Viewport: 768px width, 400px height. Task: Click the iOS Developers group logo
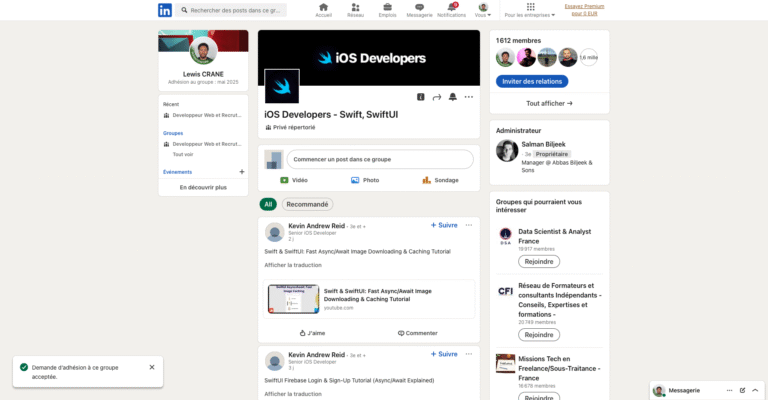click(x=282, y=86)
